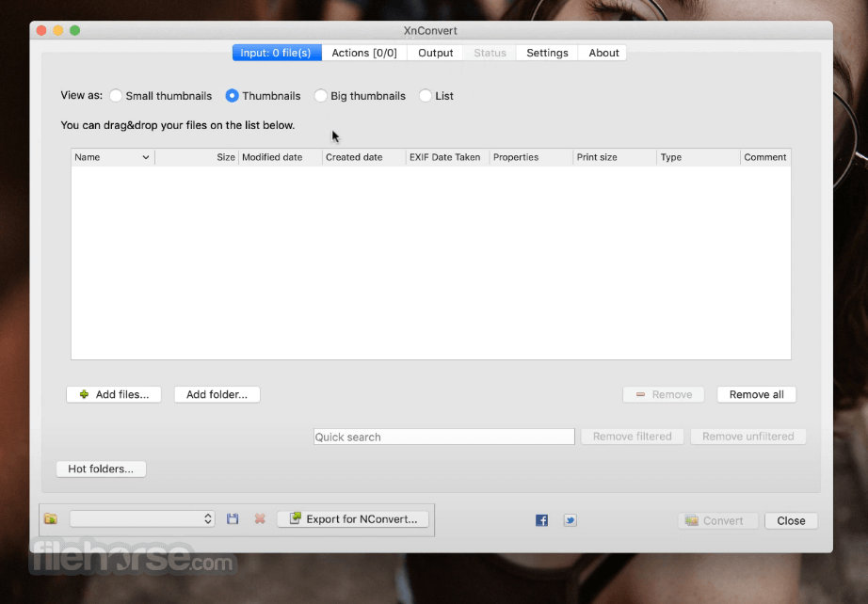868x604 pixels.
Task: Sort by Type column header
Action: coord(698,157)
